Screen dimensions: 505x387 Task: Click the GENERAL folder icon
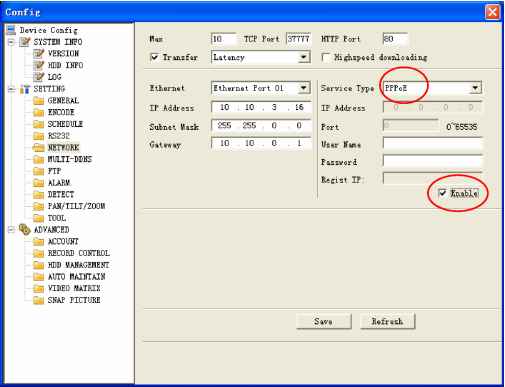(39, 101)
